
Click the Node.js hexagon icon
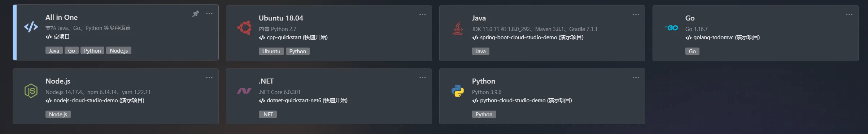pyautogui.click(x=31, y=91)
